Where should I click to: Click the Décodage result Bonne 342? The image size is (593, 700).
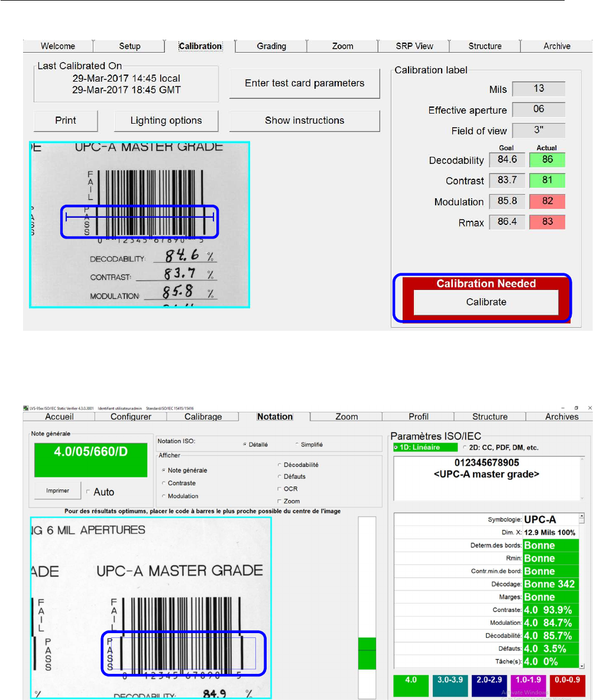click(550, 584)
